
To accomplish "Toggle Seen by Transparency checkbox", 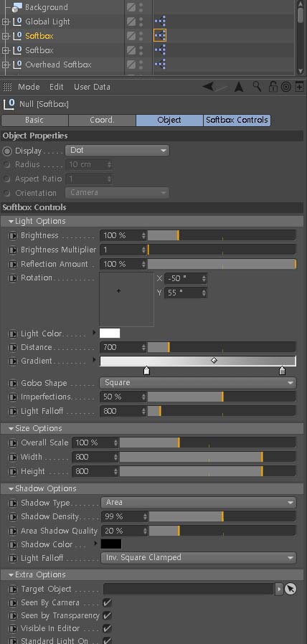I will pos(107,615).
